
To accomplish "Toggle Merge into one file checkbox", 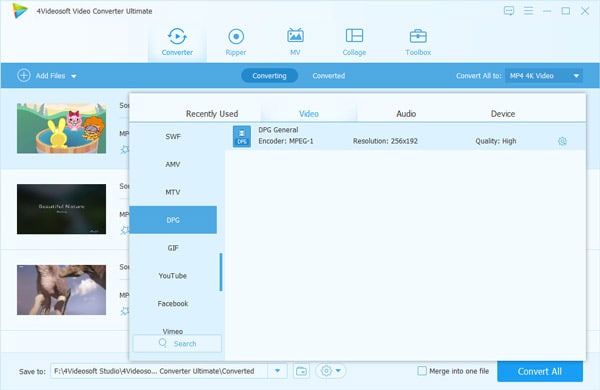I will coord(422,371).
